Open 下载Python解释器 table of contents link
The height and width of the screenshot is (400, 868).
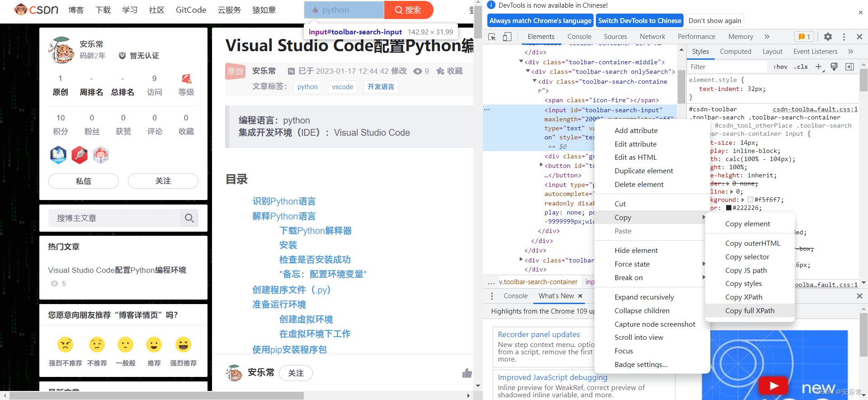[316, 231]
